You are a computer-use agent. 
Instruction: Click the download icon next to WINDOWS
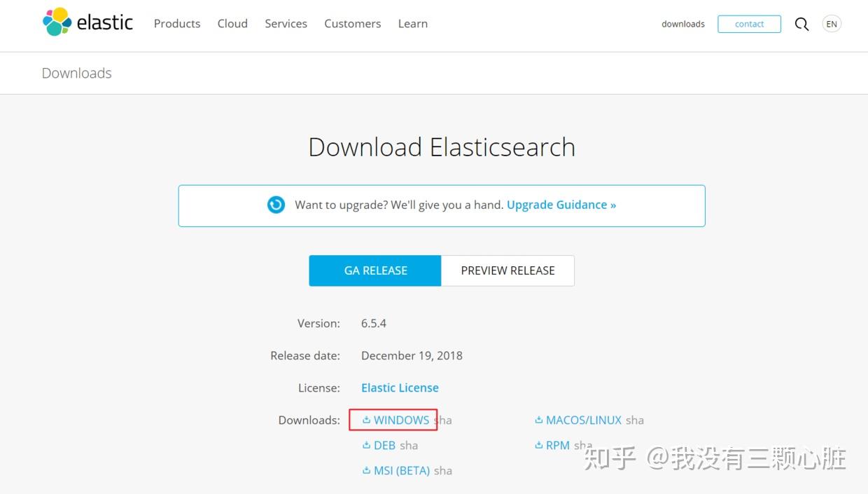(x=366, y=420)
